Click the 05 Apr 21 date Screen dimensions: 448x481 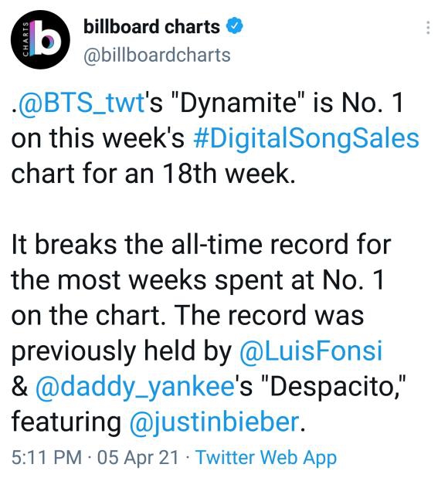click(137, 458)
